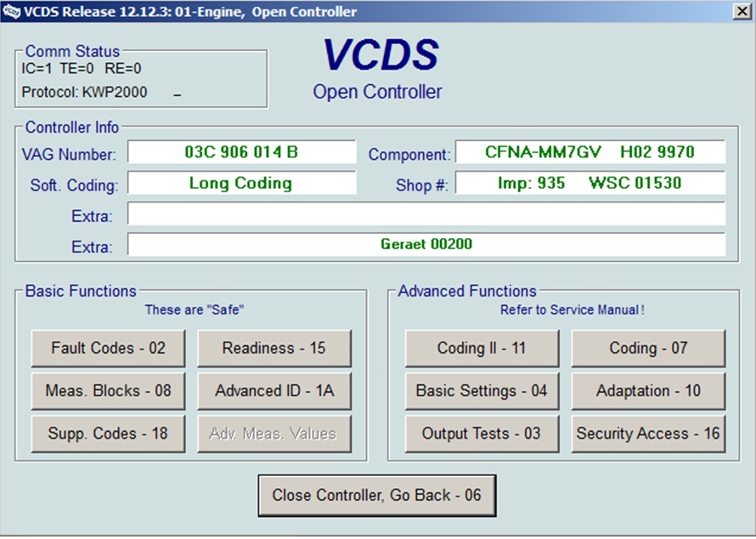Open Fault Codes - 02
Image resolution: width=756 pixels, height=539 pixels.
(x=108, y=348)
